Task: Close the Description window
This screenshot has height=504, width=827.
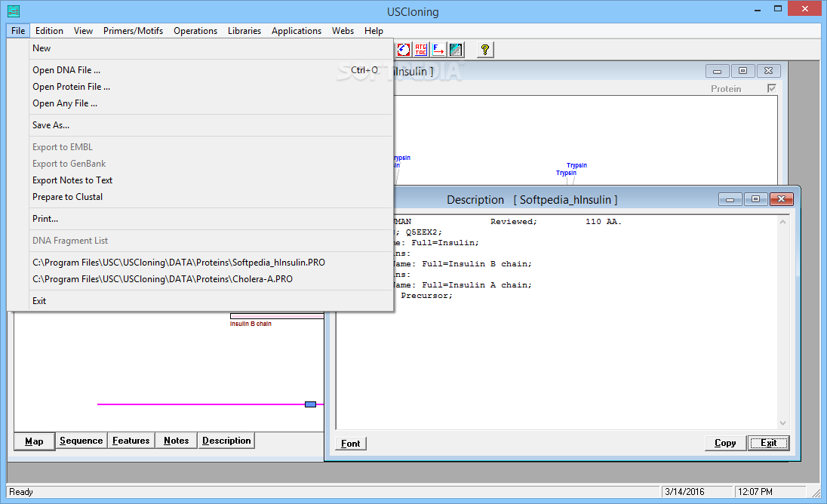Action: [x=782, y=198]
